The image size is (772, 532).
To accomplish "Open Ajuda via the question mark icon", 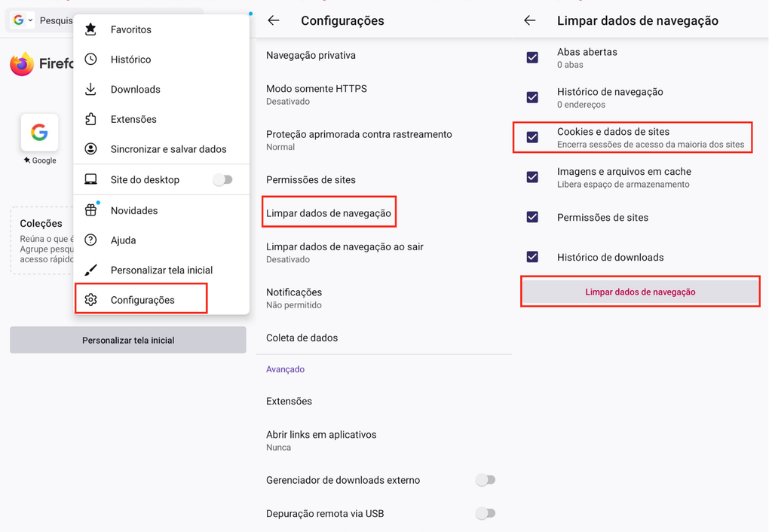I will pos(91,240).
